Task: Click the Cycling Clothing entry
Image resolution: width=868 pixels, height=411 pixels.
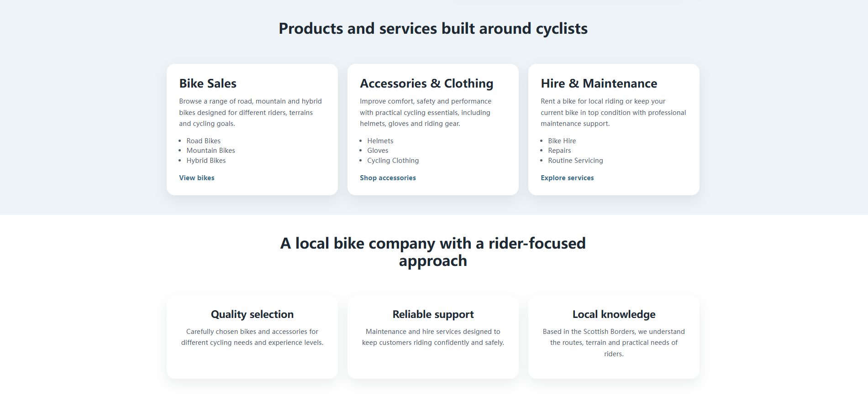Action: point(393,160)
